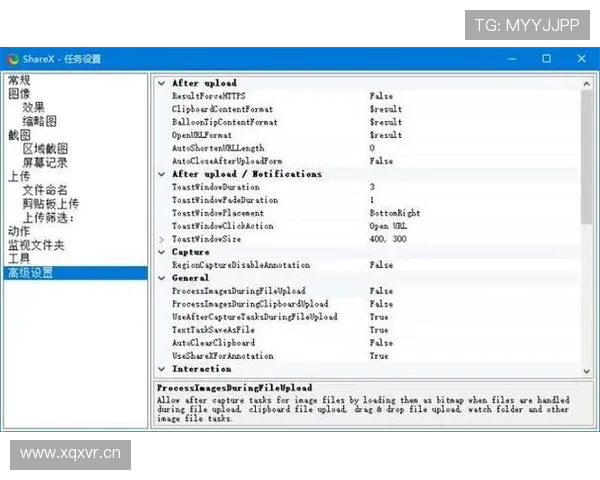Select 常规 in the left tree
The width and height of the screenshot is (600, 480).
click(19, 80)
